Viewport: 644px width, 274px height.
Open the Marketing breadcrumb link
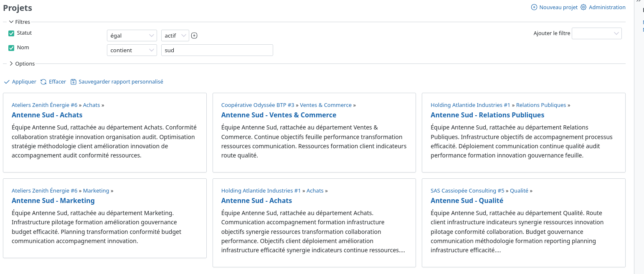96,191
